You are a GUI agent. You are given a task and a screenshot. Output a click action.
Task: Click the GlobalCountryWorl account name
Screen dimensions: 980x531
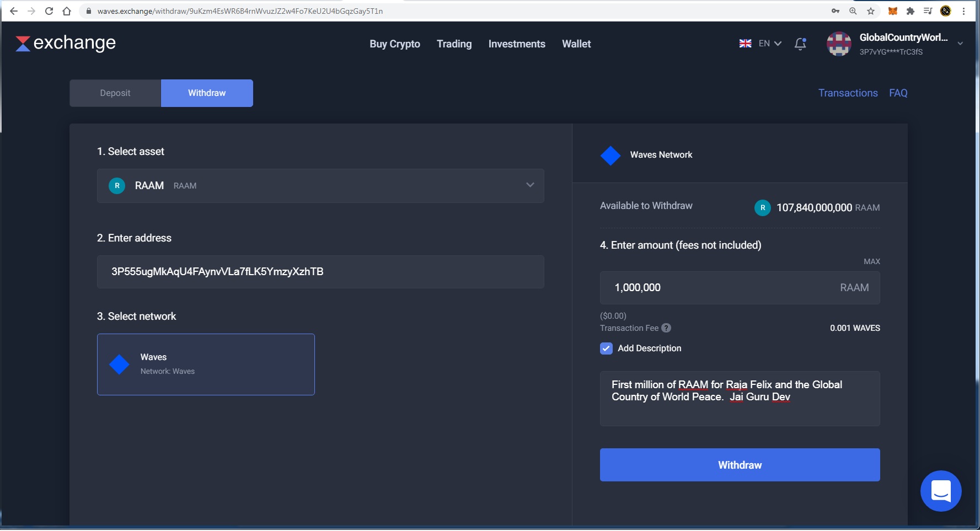(903, 37)
